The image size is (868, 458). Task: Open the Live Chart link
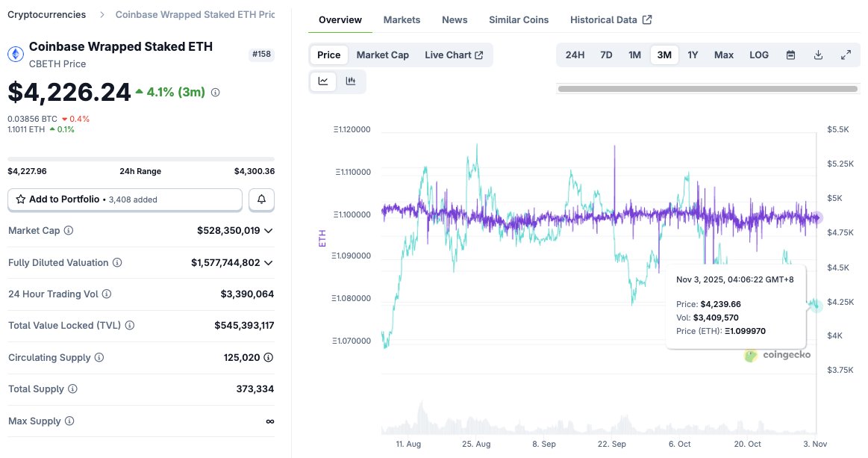click(x=454, y=55)
